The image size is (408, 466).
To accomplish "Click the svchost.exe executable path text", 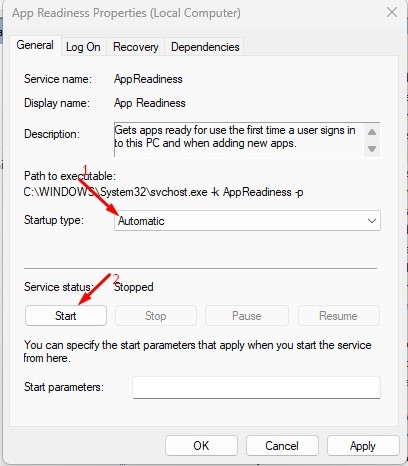I will 163,192.
